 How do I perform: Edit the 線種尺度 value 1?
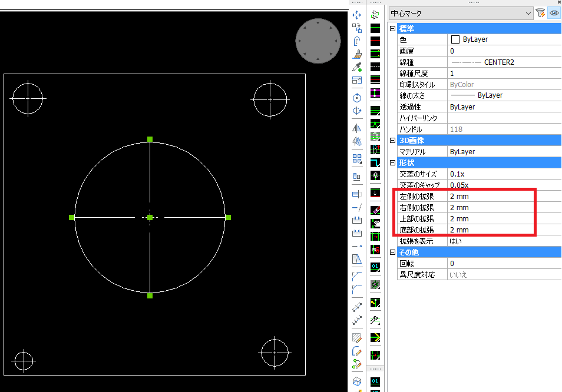(504, 73)
